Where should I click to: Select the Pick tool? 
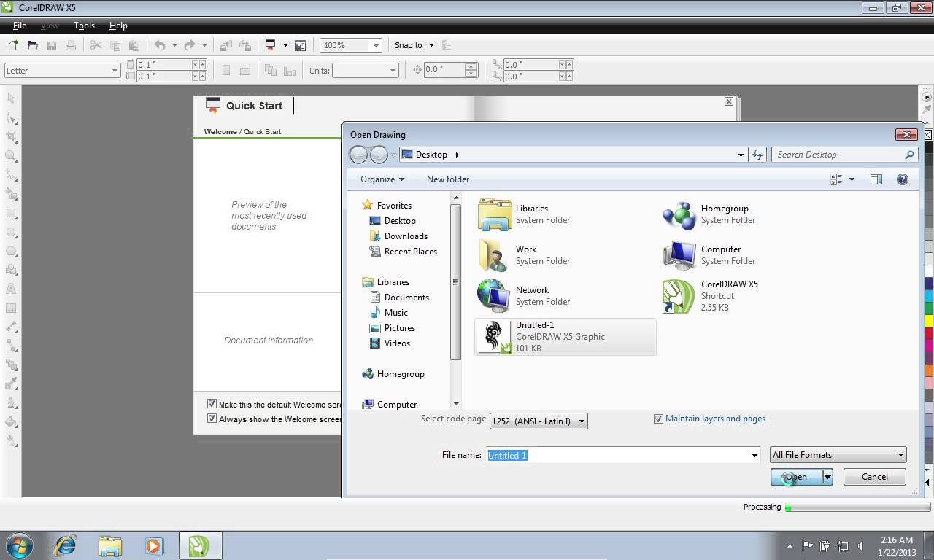pyautogui.click(x=10, y=97)
